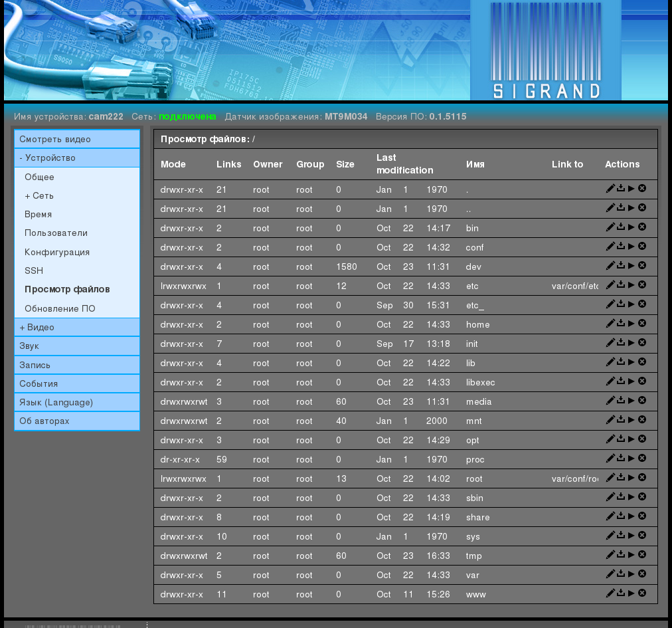Click the delete icon in etc_ row
Viewport: 672px width, 628px height.
click(642, 304)
